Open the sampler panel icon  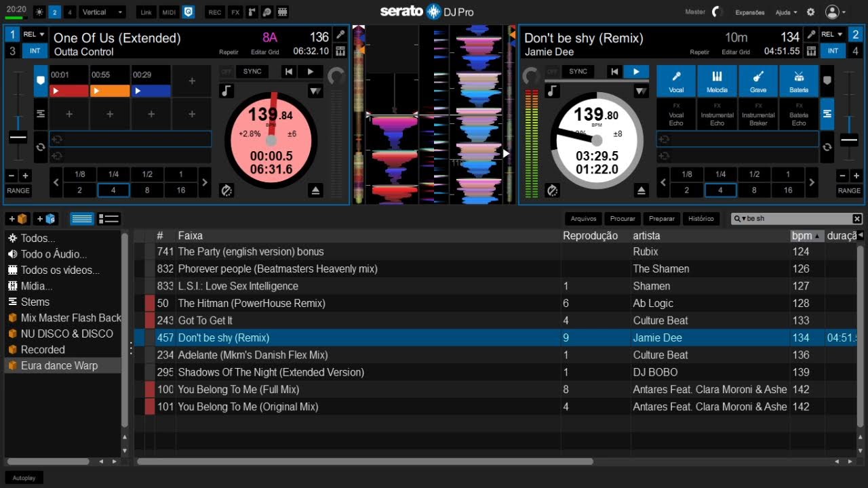tap(252, 12)
